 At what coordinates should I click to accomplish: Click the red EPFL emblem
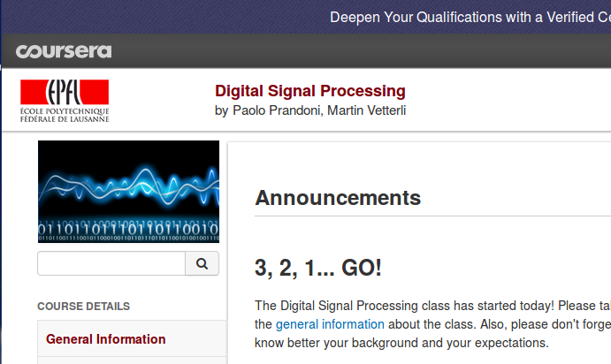65,91
